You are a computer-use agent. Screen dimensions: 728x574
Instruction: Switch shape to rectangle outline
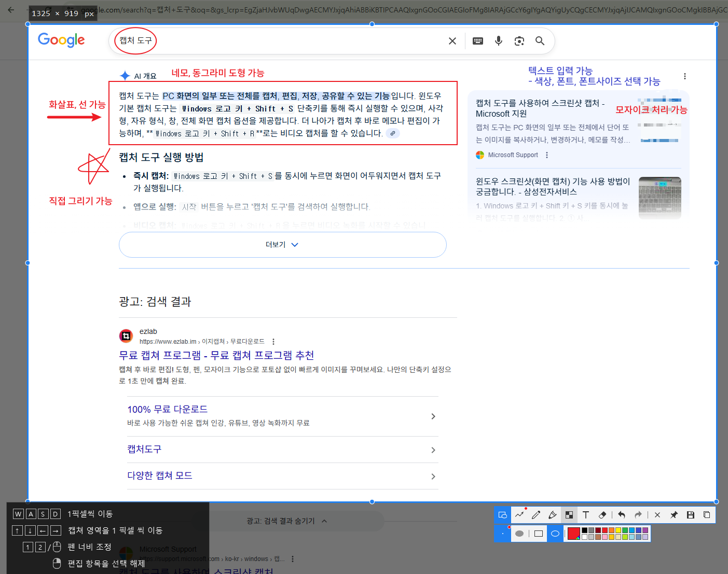pos(539,534)
